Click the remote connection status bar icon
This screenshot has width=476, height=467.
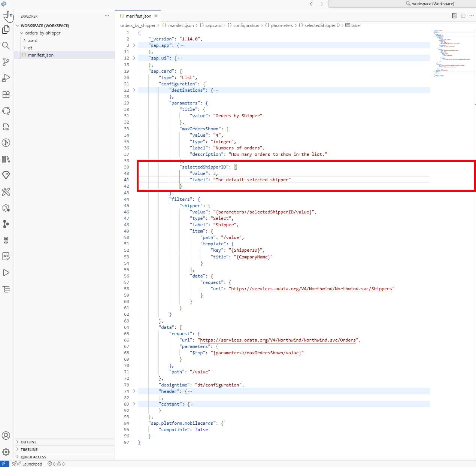4,464
